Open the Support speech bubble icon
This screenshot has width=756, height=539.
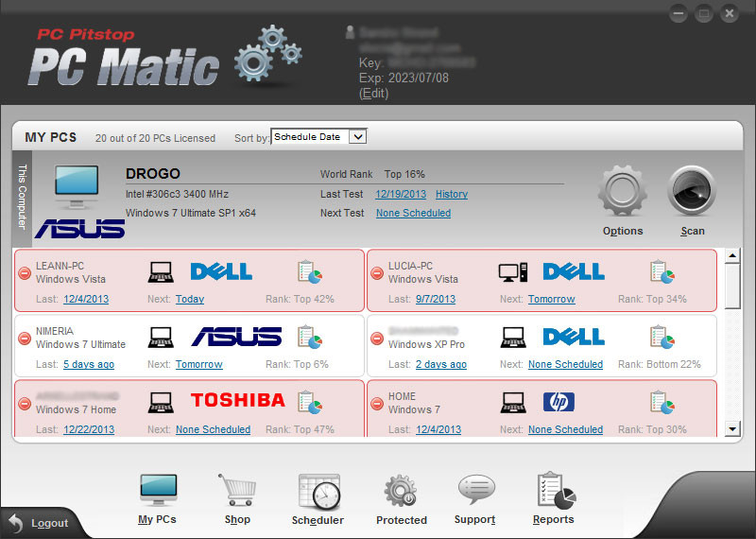[476, 489]
